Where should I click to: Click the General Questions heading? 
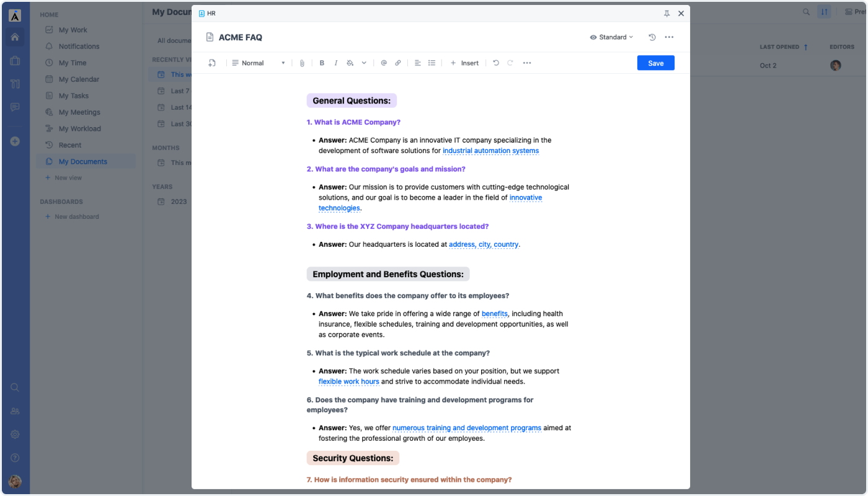[352, 100]
